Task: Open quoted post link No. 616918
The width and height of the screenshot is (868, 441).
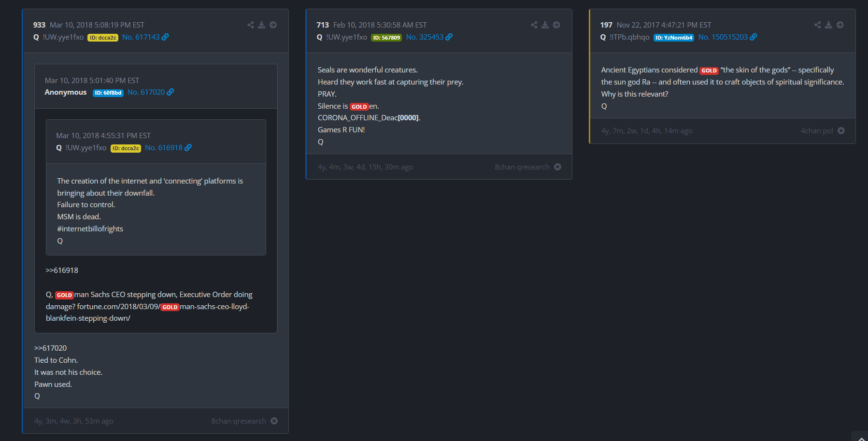Action: [x=164, y=147]
